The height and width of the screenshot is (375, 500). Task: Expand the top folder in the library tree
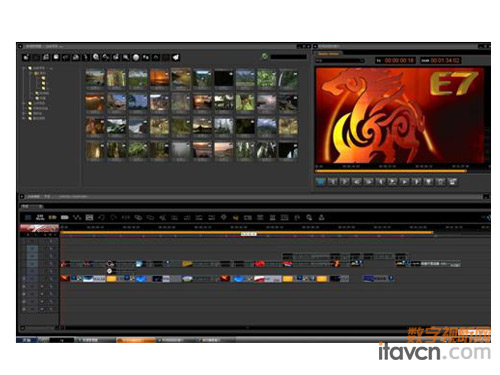(24, 68)
